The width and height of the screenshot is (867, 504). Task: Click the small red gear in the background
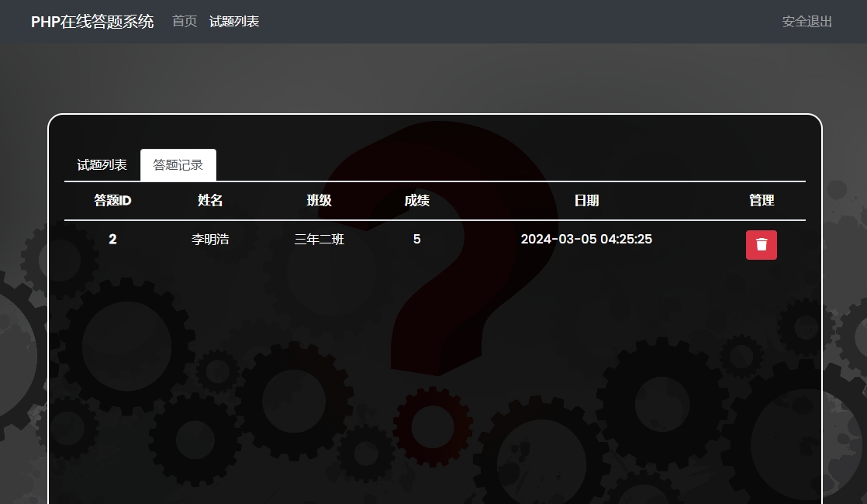(432, 426)
